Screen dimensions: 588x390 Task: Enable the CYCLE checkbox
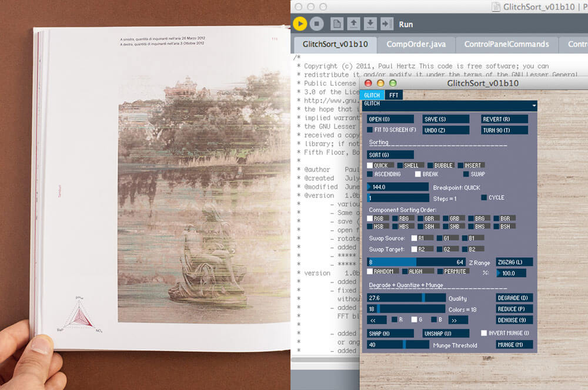tap(484, 197)
